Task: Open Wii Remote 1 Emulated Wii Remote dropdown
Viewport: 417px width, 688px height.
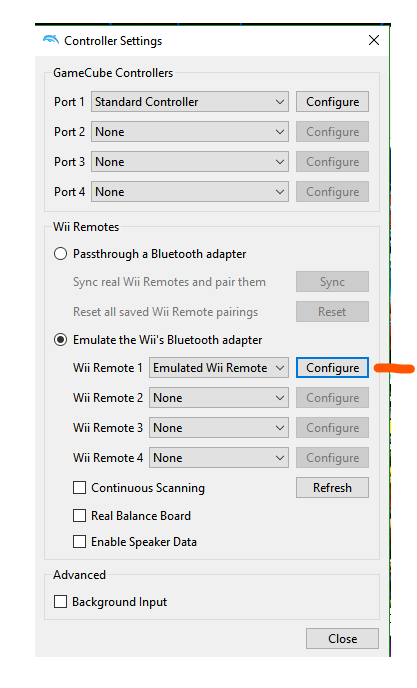Action: (219, 368)
